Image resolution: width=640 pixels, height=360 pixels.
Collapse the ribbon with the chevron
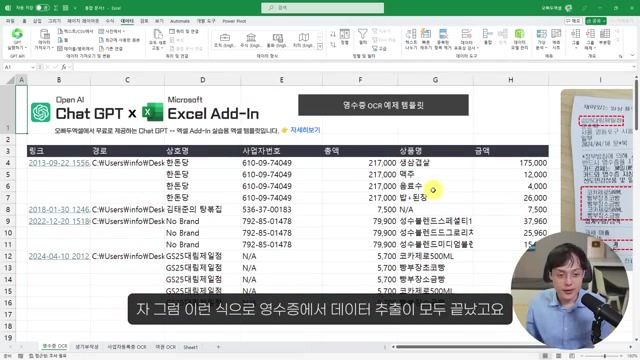tap(633, 56)
